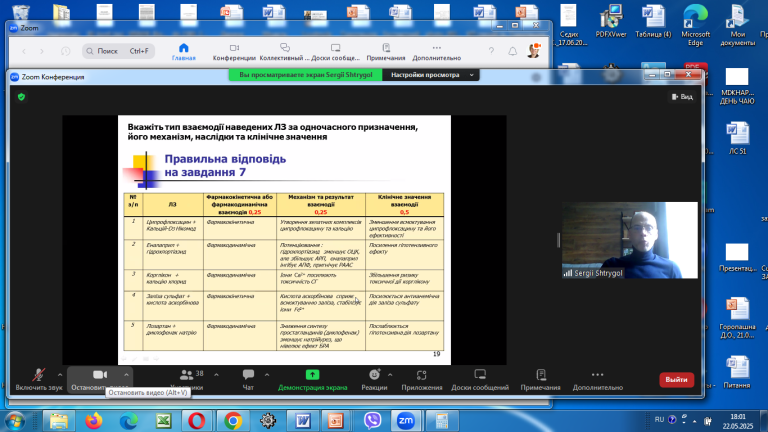Screen dimensions: 768x432
Task: Open МІЖНАР... ДЕНЬ ЧАЮ desktop file
Action: pyautogui.click(x=737, y=87)
